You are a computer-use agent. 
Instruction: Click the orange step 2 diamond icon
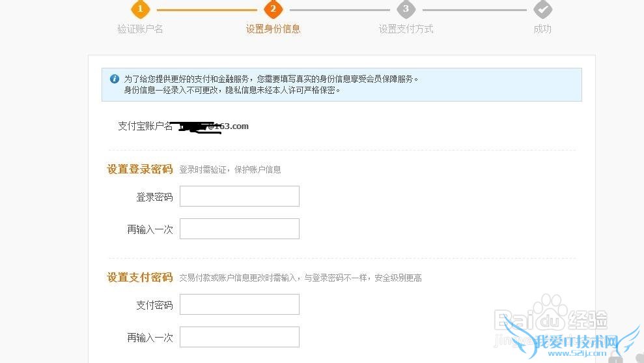273,9
